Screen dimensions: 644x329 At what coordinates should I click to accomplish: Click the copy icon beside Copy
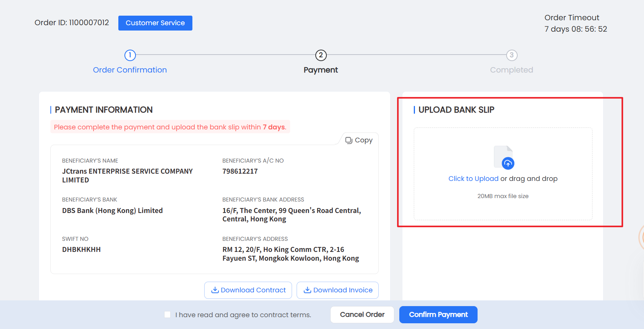click(x=349, y=140)
